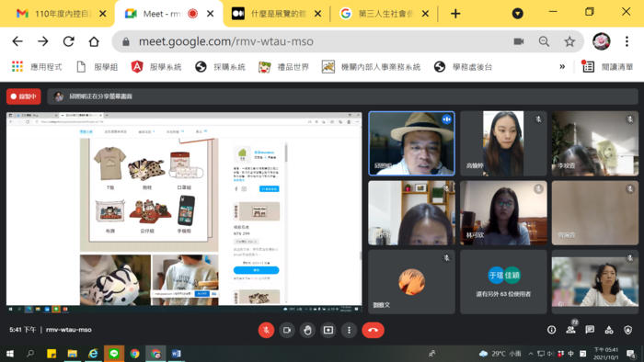Open more options three-dot menu in Meet
The height and width of the screenshot is (362, 644).
point(349,330)
